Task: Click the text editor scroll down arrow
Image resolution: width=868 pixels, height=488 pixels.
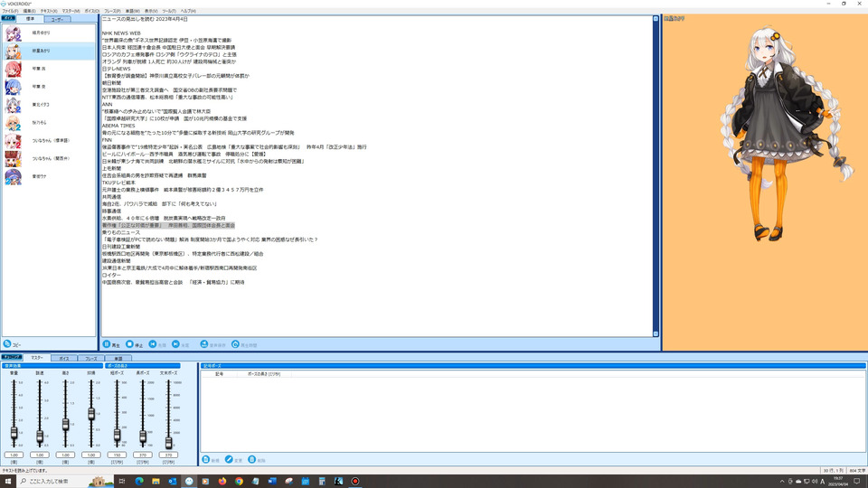Action: (656, 333)
